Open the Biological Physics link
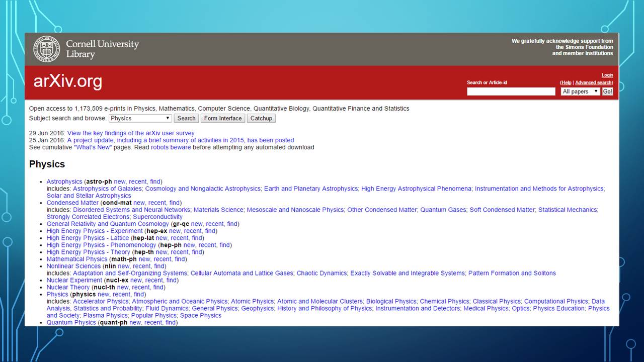Image resolution: width=644 pixels, height=362 pixels. tap(391, 301)
